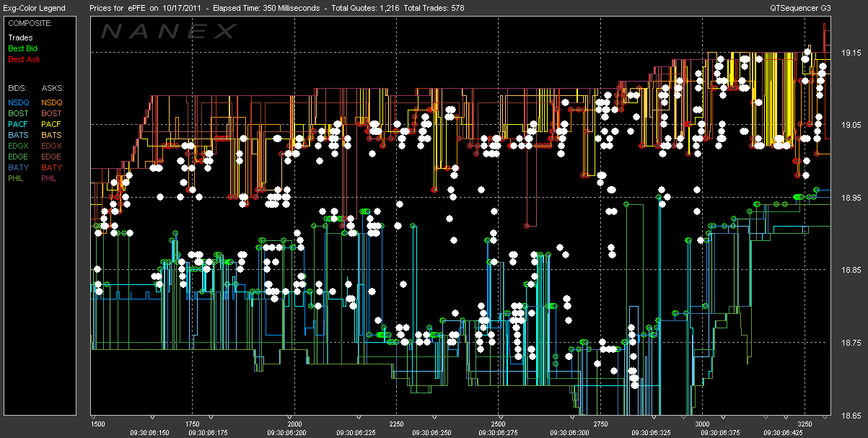This screenshot has height=438, width=868.
Task: Click "Elapsed Time: 350 Milliseconds" text
Action: tap(265, 8)
